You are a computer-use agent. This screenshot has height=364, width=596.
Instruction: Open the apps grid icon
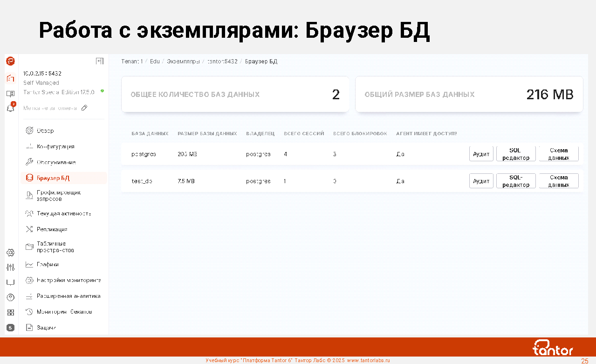(10, 313)
